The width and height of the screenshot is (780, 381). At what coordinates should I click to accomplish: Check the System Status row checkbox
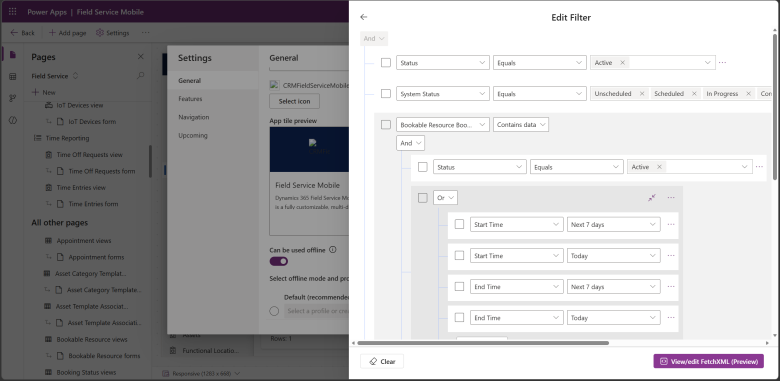[x=386, y=94]
